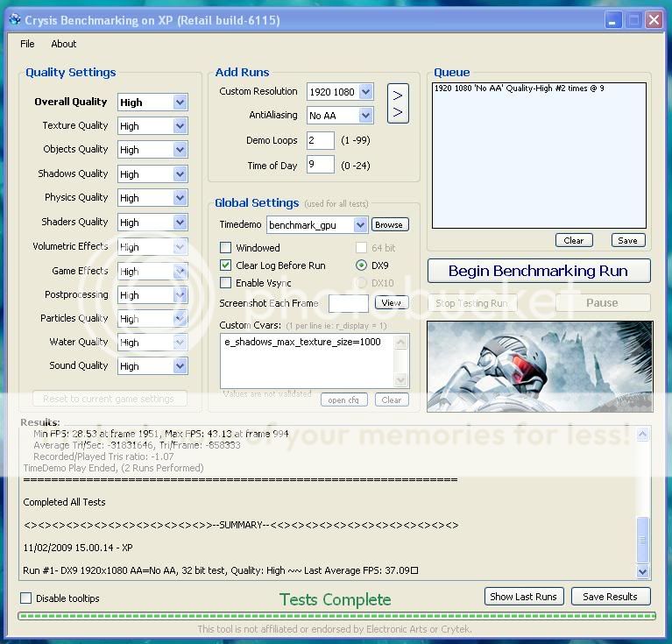Viewport: 672px width, 644px height.
Task: Select the queued 1920 1080 No AA run
Action: click(519, 88)
